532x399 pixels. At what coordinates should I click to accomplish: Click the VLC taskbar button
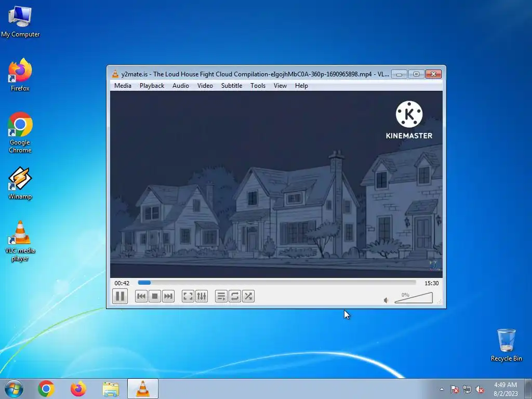coord(143,389)
